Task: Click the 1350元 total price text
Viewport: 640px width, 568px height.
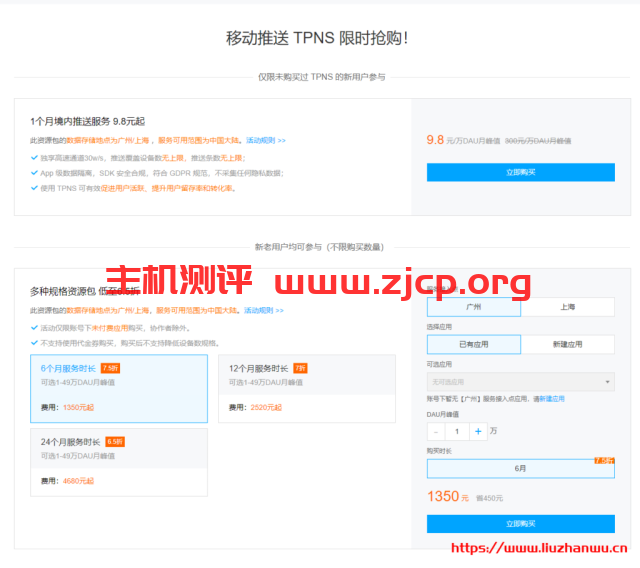Action: (x=448, y=497)
